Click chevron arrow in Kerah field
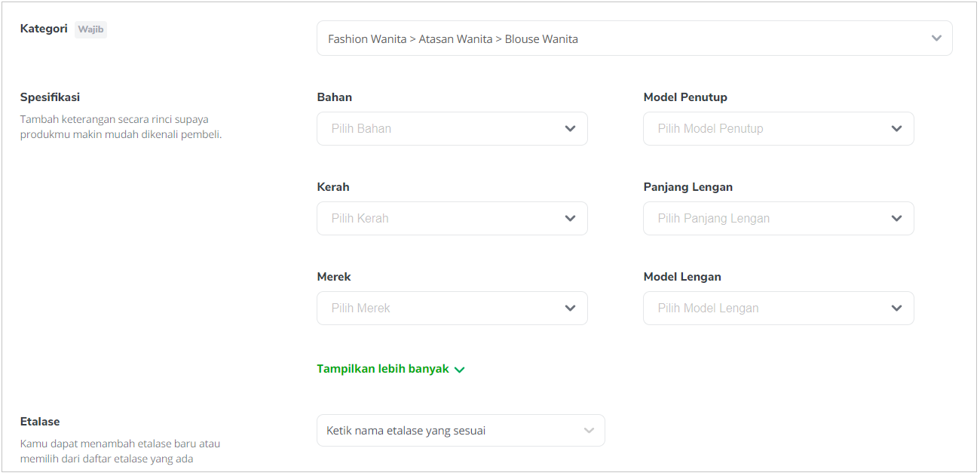This screenshot has width=980, height=476. pyautogui.click(x=570, y=219)
